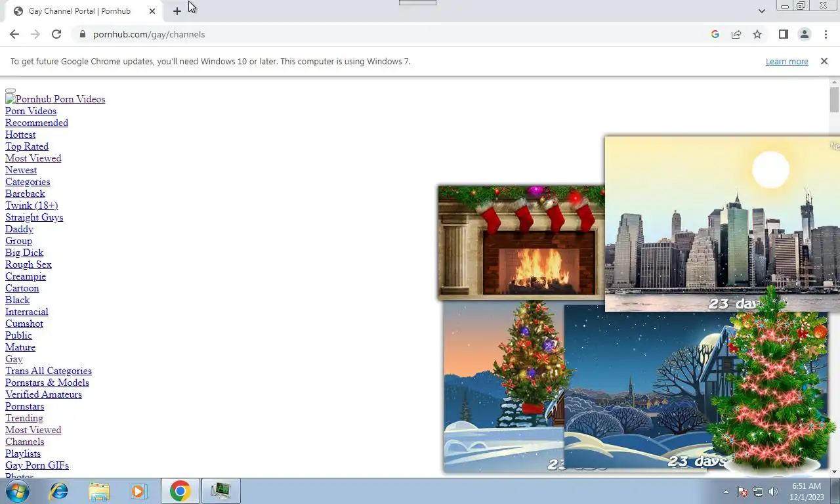Open File Explorer from the taskbar
The height and width of the screenshot is (504, 840).
point(99,491)
